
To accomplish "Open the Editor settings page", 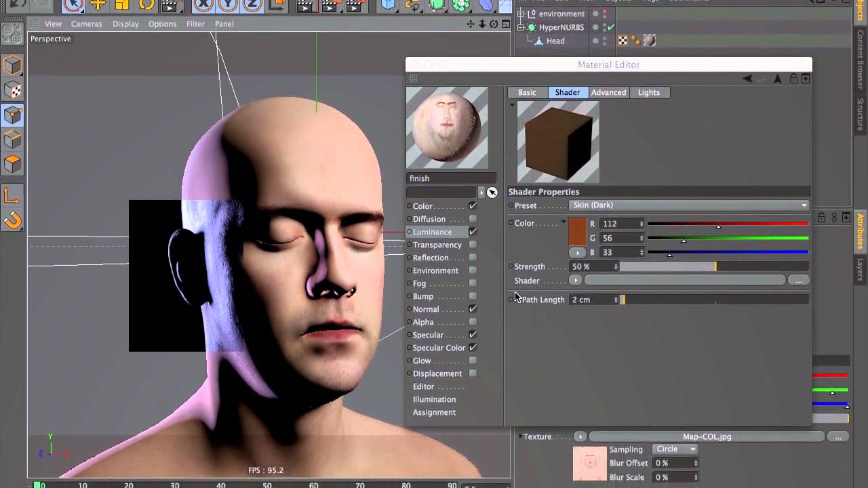I will click(424, 386).
